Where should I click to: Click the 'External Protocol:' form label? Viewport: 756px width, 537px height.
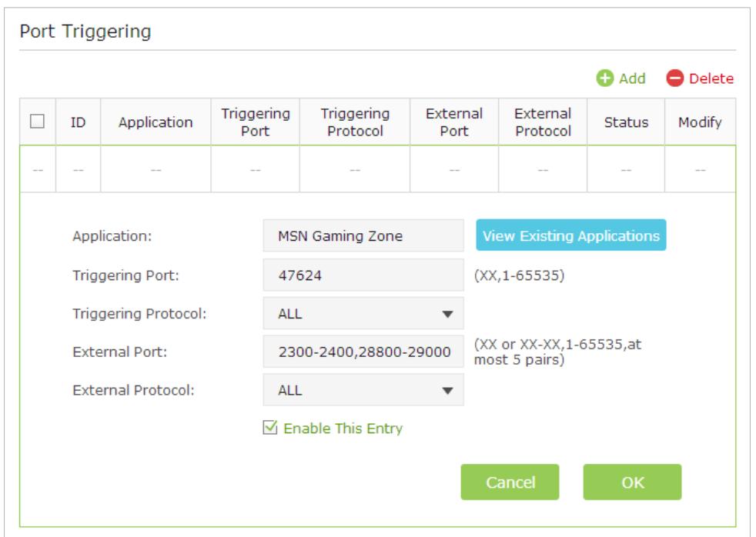tap(133, 390)
